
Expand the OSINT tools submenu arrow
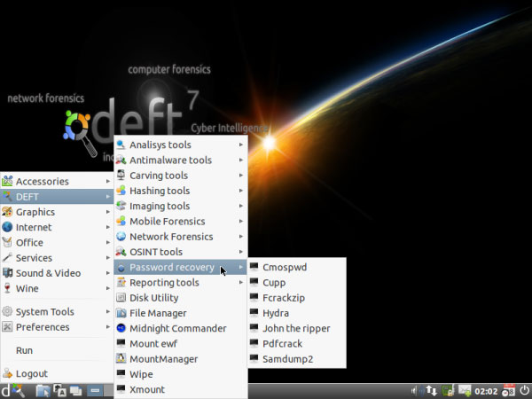pyautogui.click(x=241, y=252)
